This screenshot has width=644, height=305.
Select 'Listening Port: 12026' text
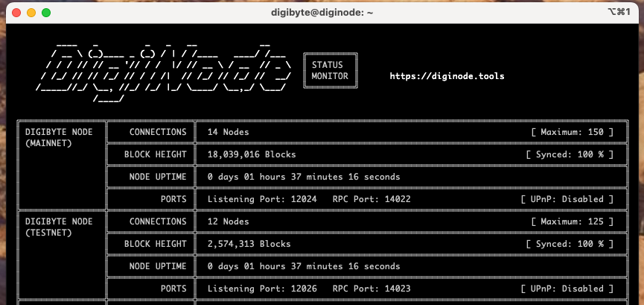262,289
